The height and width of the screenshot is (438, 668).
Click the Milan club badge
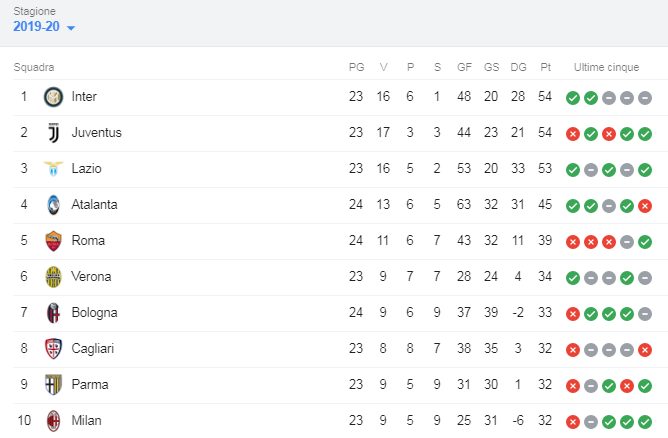click(53, 421)
